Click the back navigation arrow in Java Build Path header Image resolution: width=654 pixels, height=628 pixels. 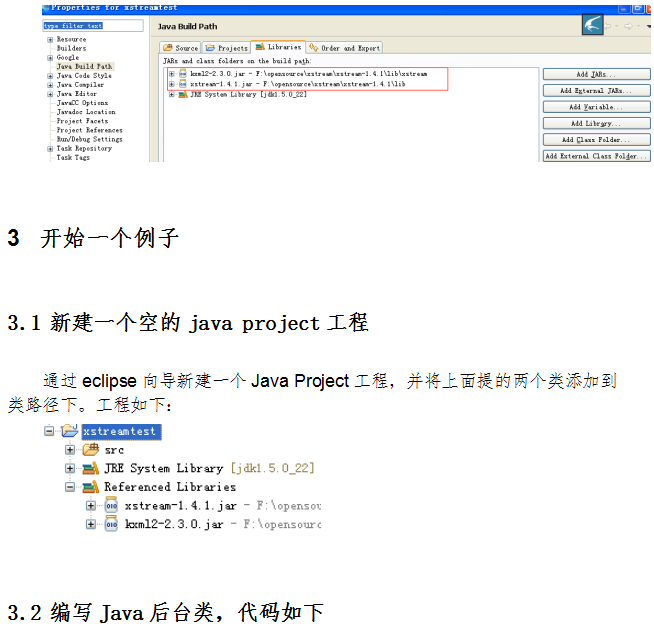(606, 25)
